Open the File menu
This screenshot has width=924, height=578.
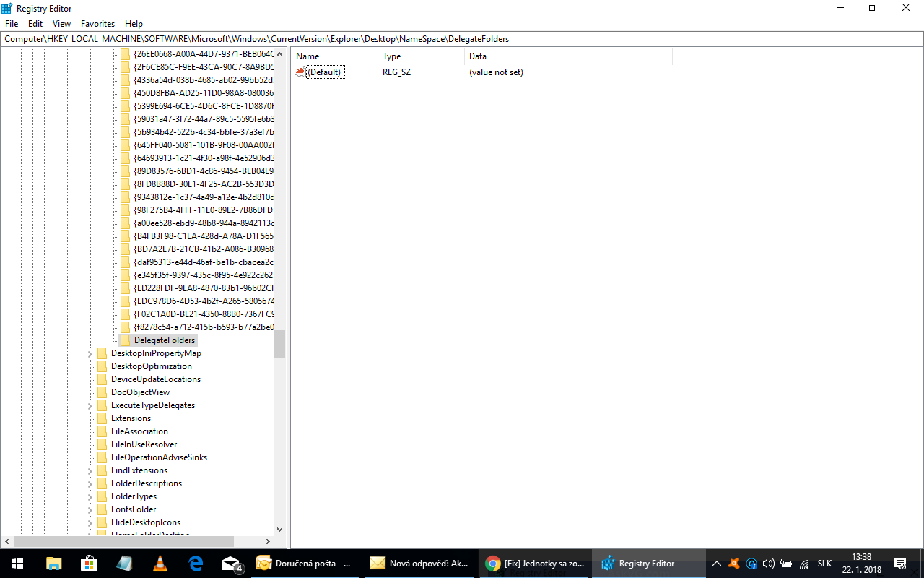pos(12,24)
